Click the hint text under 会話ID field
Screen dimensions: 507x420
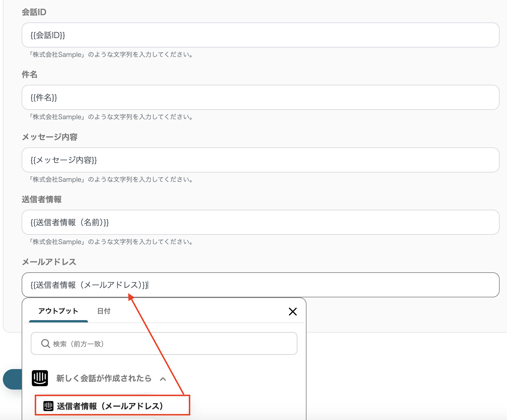[x=111, y=54]
